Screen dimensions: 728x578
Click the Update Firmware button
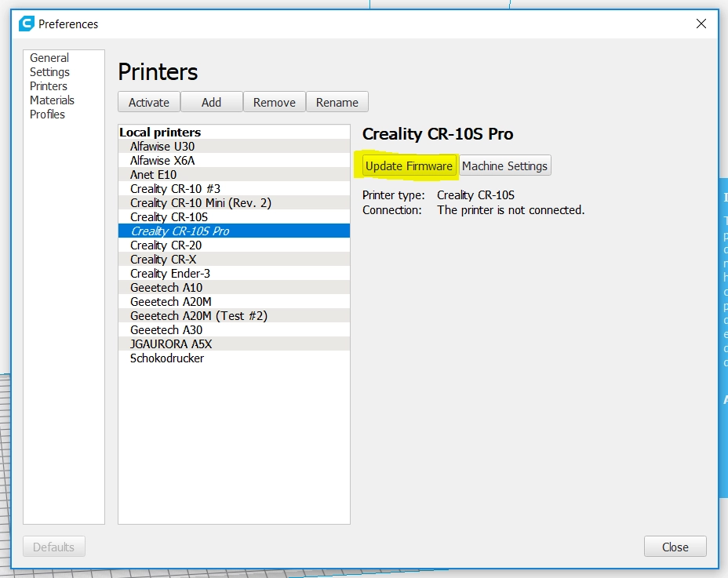coord(409,165)
